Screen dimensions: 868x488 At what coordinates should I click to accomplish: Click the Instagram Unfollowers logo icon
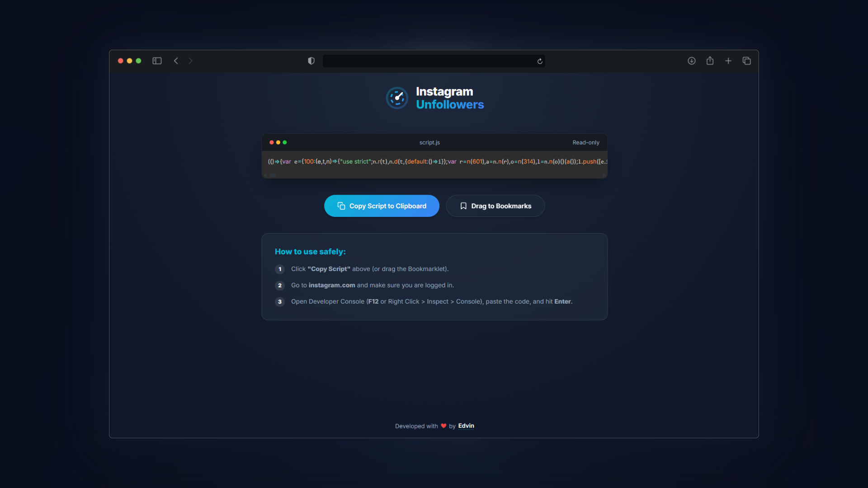point(397,98)
